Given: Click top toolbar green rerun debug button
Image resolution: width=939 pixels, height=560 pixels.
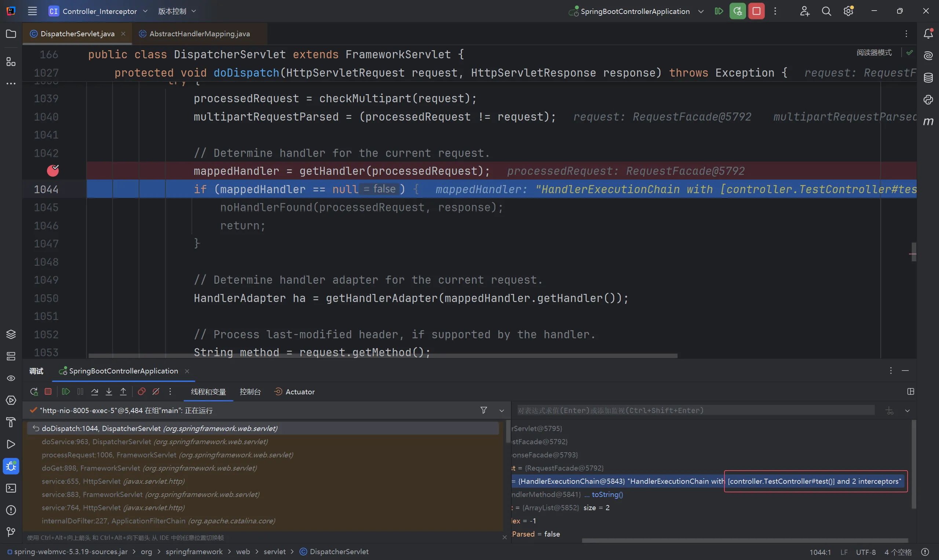Looking at the screenshot, I should (x=737, y=11).
